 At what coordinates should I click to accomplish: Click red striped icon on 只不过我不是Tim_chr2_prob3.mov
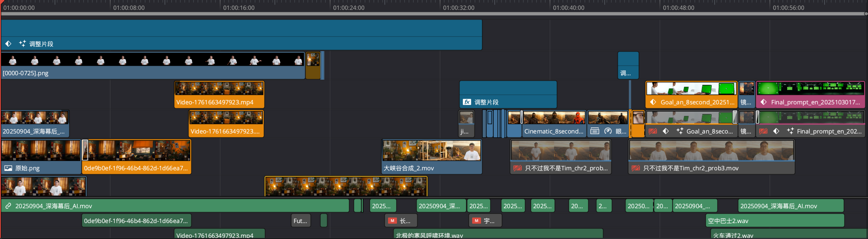[x=636, y=168]
